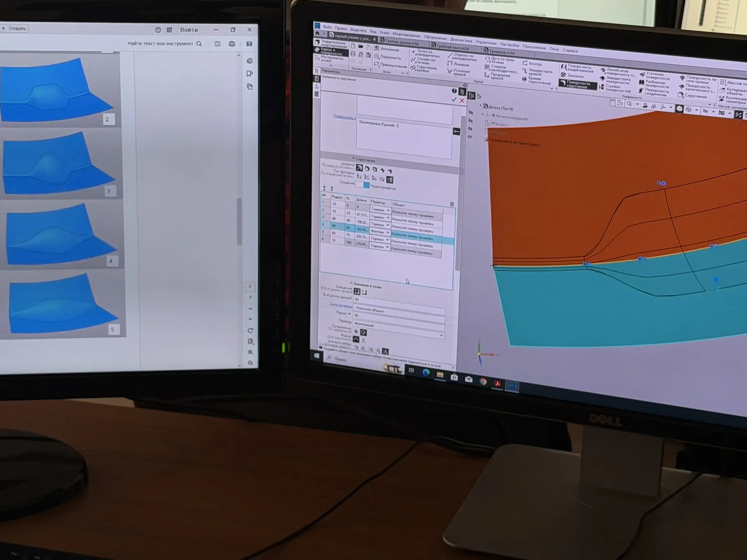This screenshot has width=747, height=560.
Task: Toggle Создание/Редактирование mode switch
Action: (363, 185)
